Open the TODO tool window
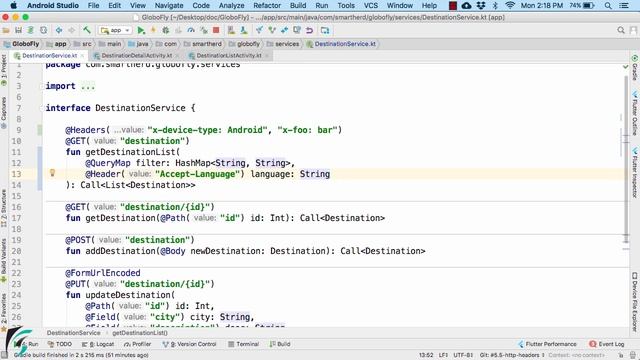Viewport: 640px width, 360px height. point(60,344)
